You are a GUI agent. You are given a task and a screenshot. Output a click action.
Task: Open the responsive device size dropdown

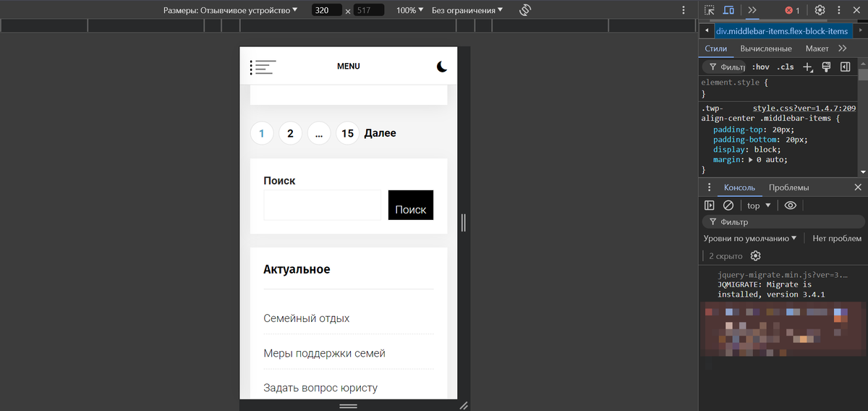pyautogui.click(x=230, y=10)
